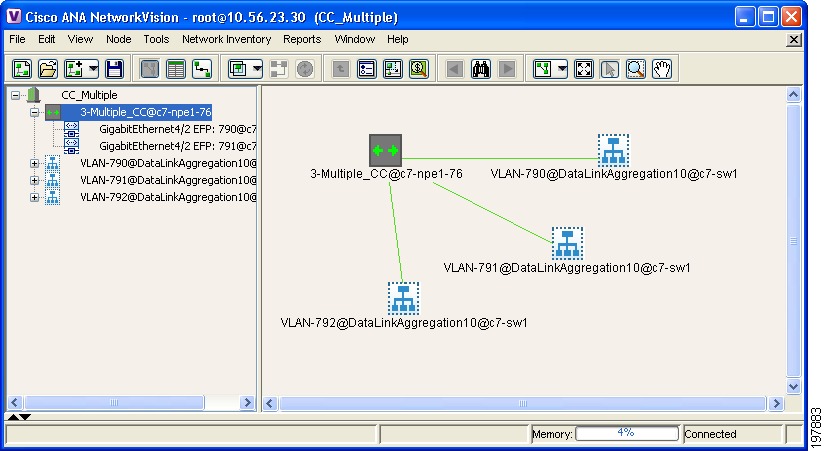Click the overlay type toolbar icon
Image resolution: width=824 pixels, height=451 pixels.
point(238,69)
